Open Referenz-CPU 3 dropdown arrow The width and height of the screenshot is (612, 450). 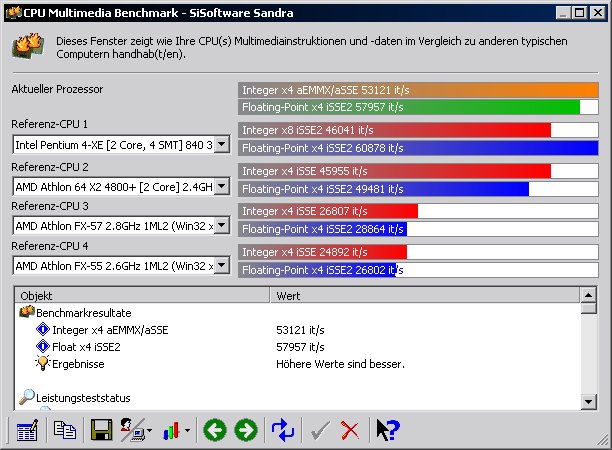click(x=222, y=225)
